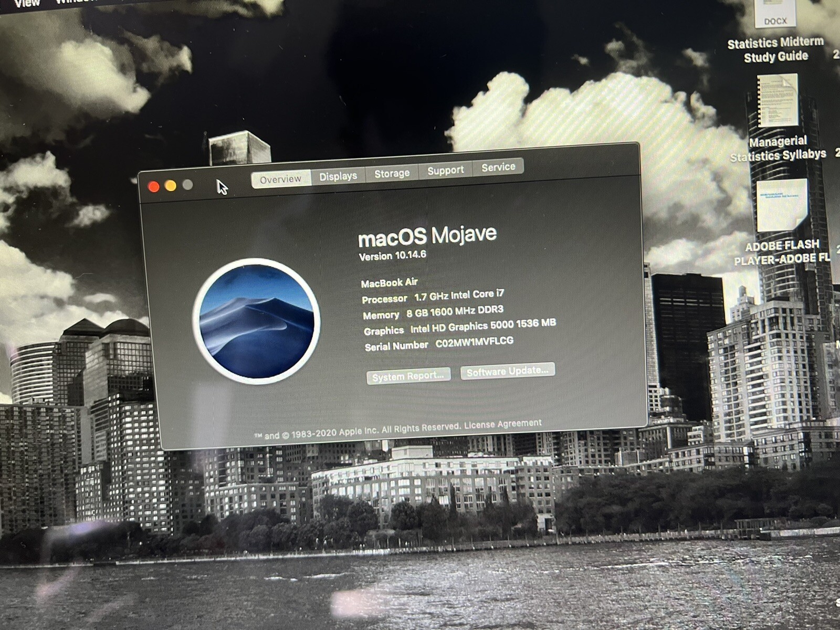Select Managerial Statistics Syllabys document icon

tap(778, 101)
